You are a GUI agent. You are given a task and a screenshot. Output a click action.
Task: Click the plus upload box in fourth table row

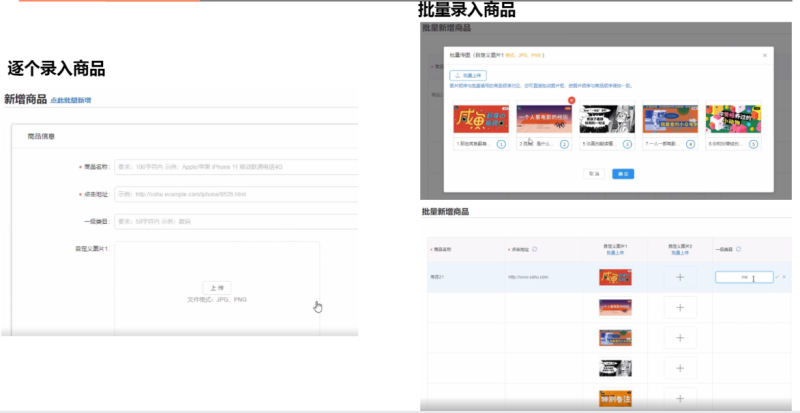point(680,368)
